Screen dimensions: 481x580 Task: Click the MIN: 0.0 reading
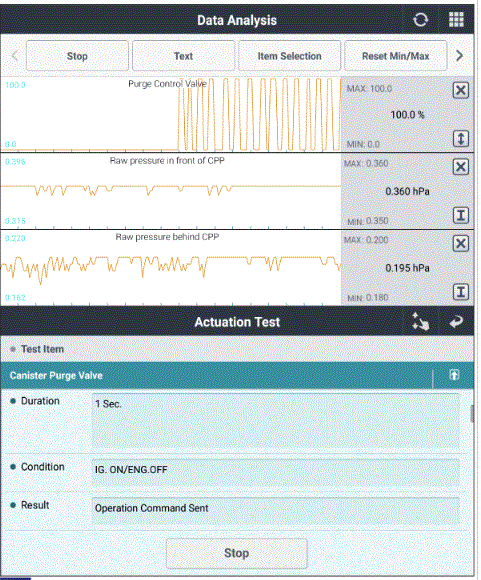point(363,144)
